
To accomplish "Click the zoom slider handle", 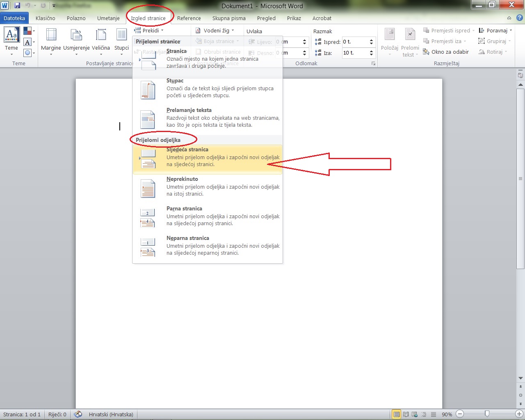I will tap(487, 414).
